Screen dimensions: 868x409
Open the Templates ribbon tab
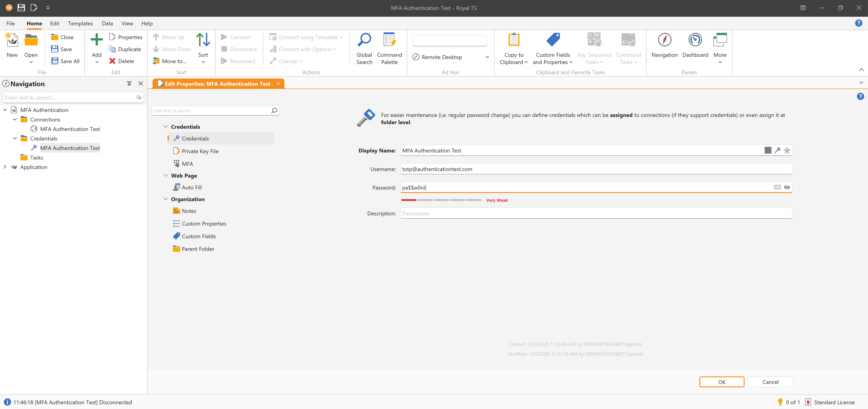click(80, 23)
